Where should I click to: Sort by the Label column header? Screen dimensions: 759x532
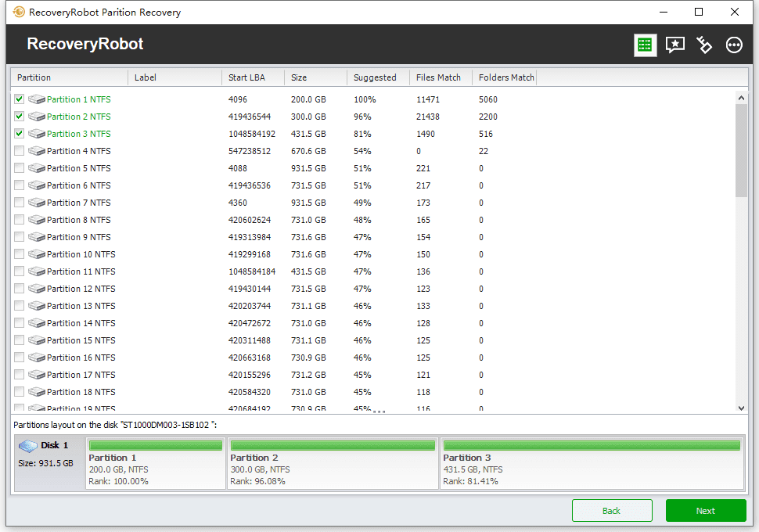tap(174, 77)
